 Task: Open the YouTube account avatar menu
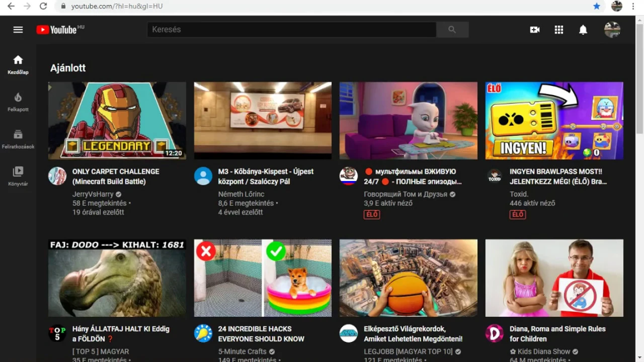612,30
